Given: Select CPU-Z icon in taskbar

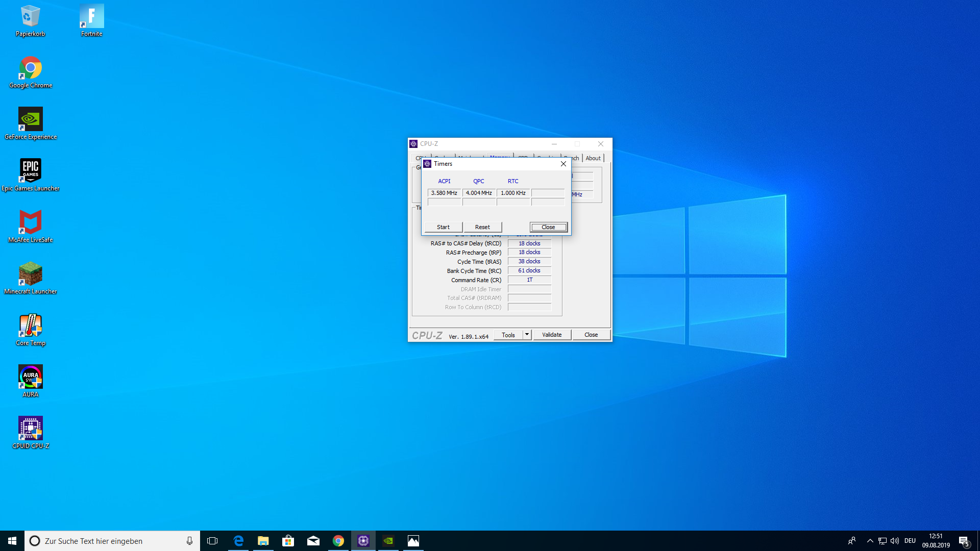Looking at the screenshot, I should coord(363,541).
